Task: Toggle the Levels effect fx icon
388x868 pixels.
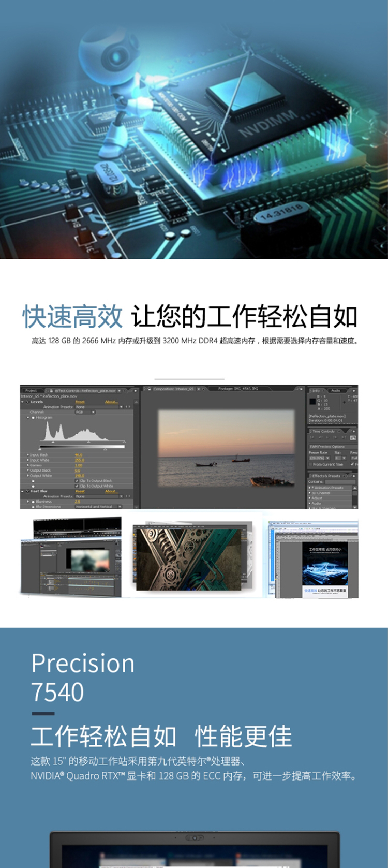Action: click(27, 402)
